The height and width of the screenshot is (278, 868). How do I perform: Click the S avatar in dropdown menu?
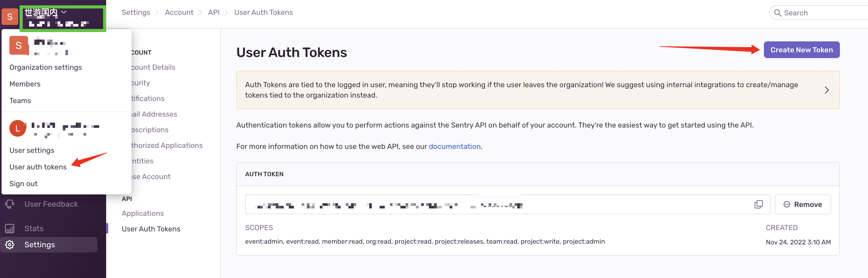pos(19,46)
